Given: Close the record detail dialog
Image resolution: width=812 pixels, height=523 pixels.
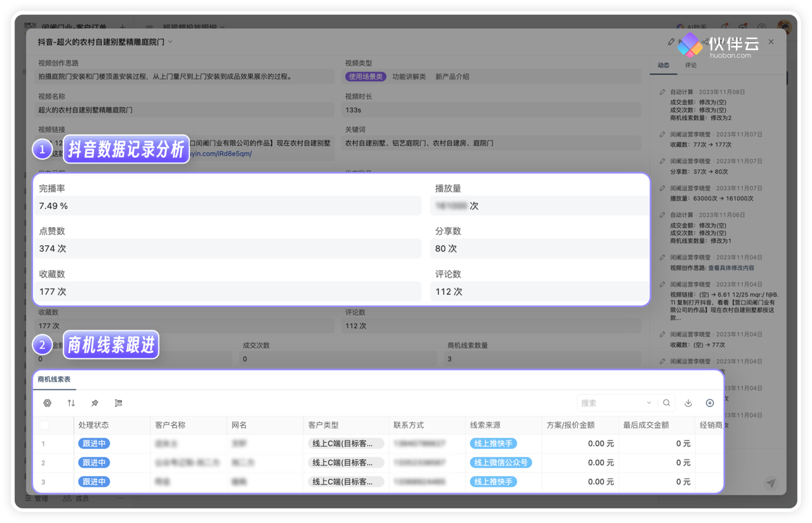Looking at the screenshot, I should point(771,42).
